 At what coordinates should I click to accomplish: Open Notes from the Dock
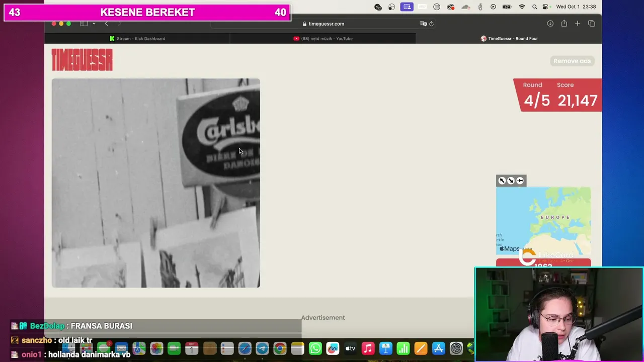tap(297, 348)
